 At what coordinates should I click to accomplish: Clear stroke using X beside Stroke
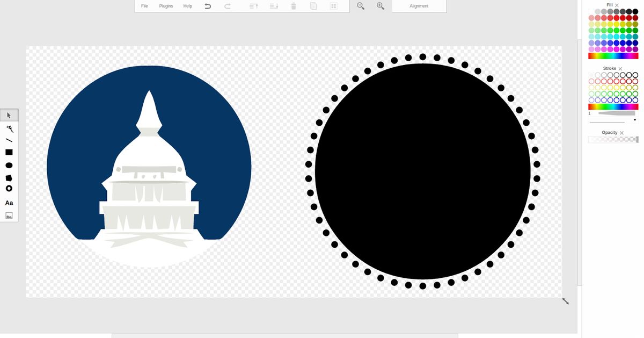[620, 69]
